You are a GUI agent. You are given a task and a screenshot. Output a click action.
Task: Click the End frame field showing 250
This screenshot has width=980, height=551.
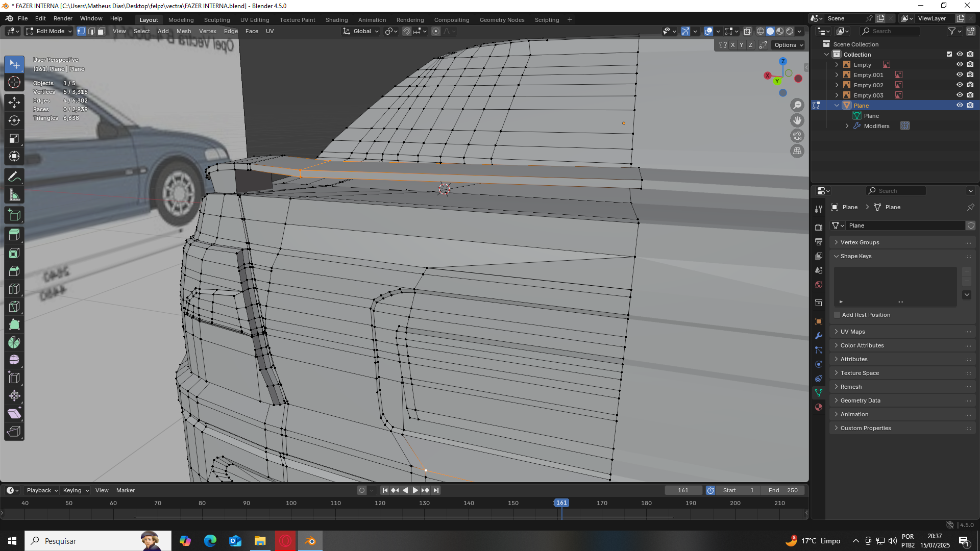tap(783, 490)
